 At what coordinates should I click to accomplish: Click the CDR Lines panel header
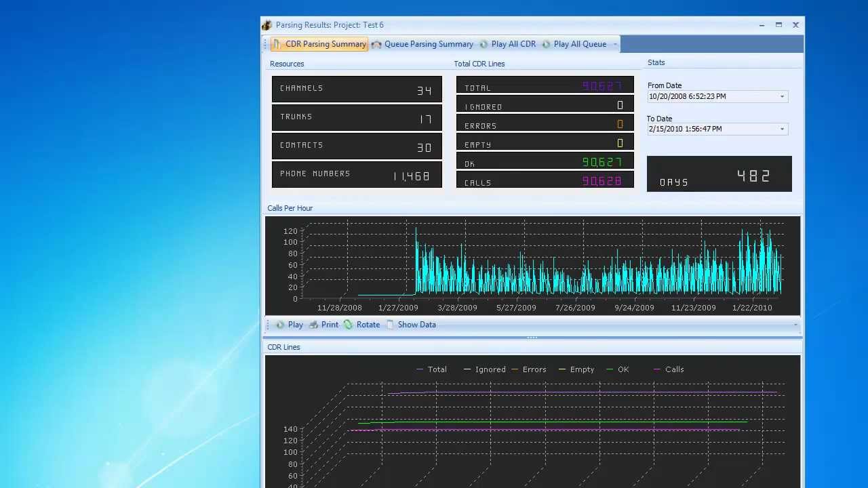click(x=283, y=347)
